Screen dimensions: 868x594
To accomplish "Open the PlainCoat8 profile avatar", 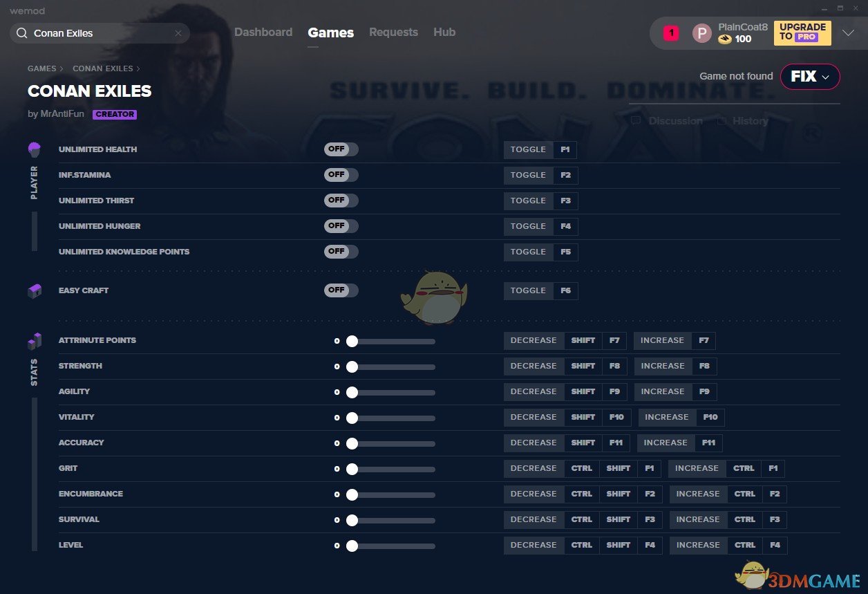I will click(701, 33).
